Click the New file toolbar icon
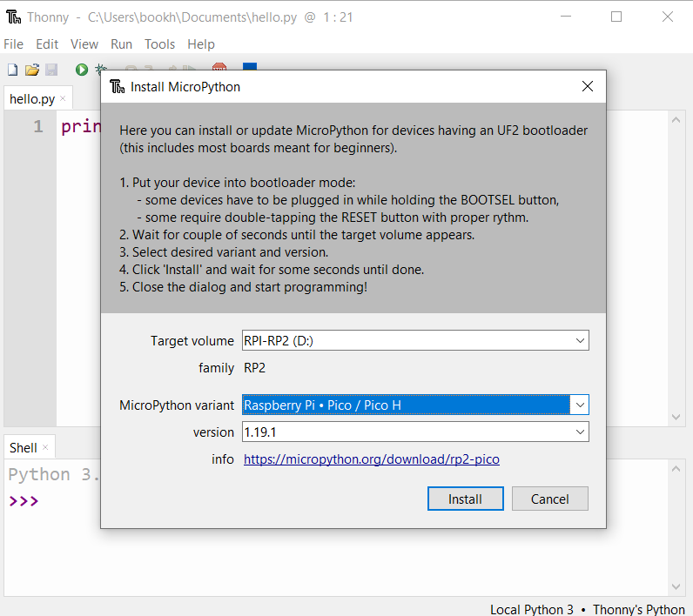This screenshot has width=693, height=616. [13, 70]
